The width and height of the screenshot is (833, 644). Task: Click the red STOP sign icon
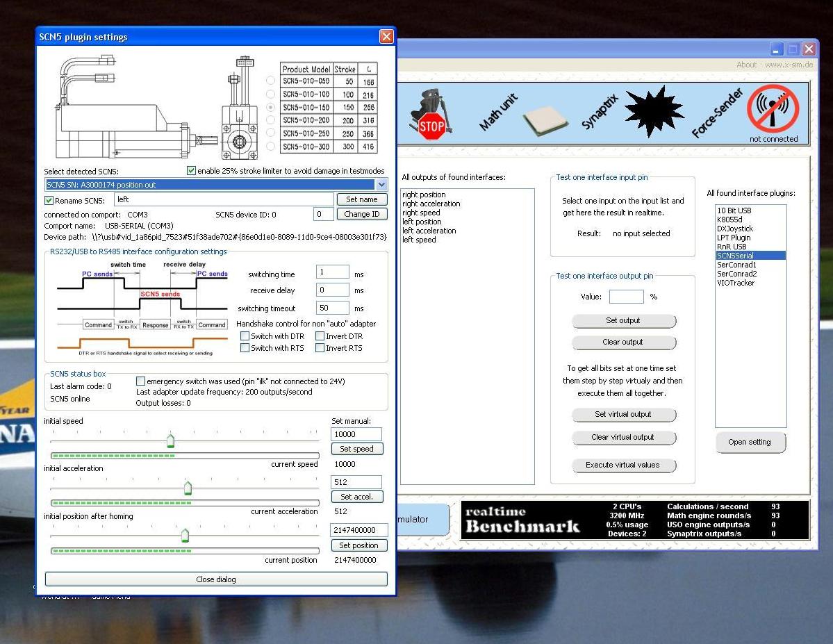click(x=431, y=126)
